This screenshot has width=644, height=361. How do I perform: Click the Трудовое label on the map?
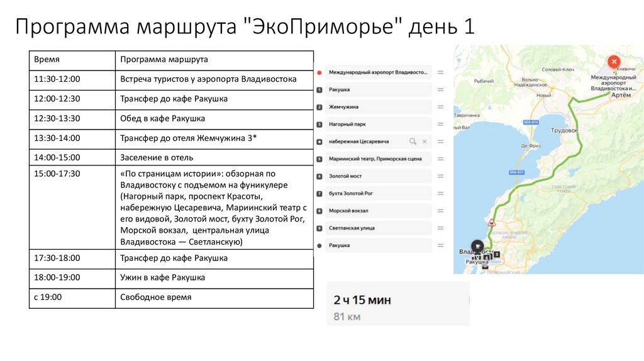click(564, 130)
